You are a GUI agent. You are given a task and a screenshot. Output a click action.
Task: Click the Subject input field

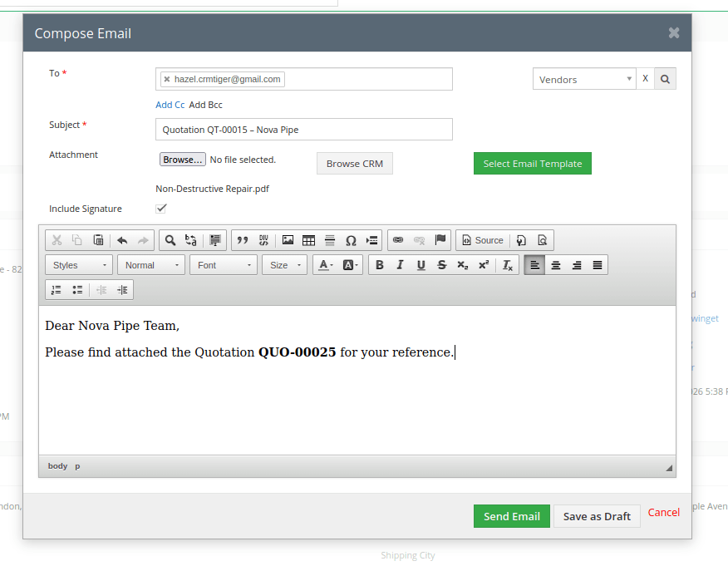pos(304,129)
